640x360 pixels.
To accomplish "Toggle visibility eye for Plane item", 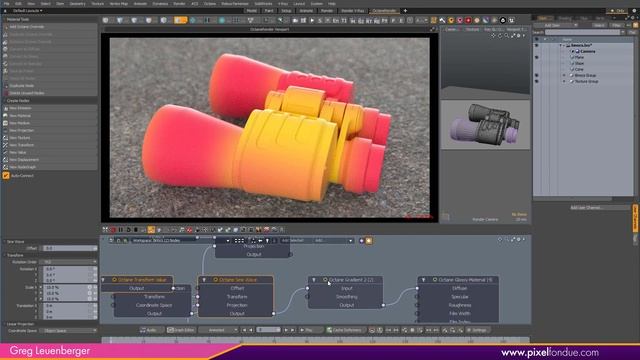I will click(536, 58).
